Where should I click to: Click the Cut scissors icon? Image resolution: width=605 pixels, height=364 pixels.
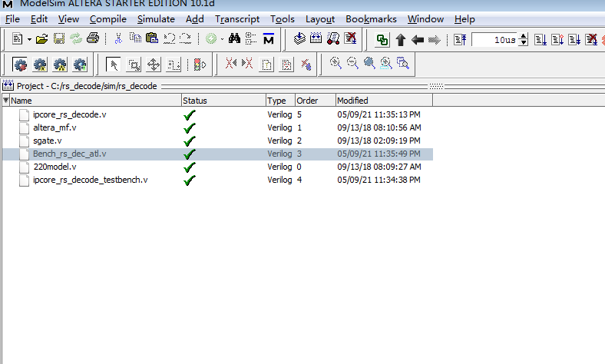click(x=118, y=38)
